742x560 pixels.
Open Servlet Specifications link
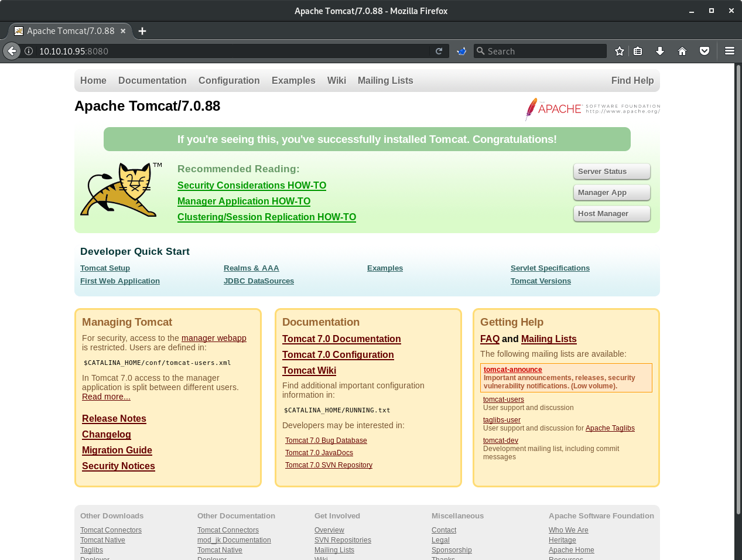[x=550, y=268]
